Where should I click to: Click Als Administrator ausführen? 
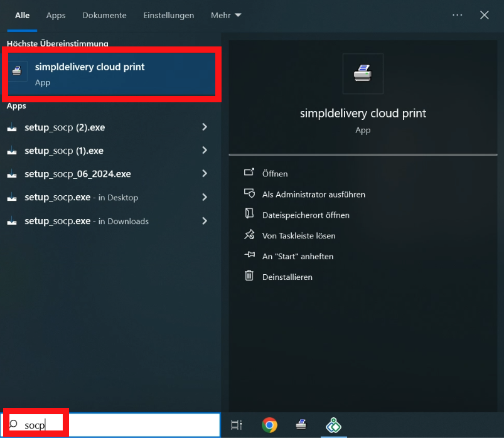pyautogui.click(x=313, y=195)
